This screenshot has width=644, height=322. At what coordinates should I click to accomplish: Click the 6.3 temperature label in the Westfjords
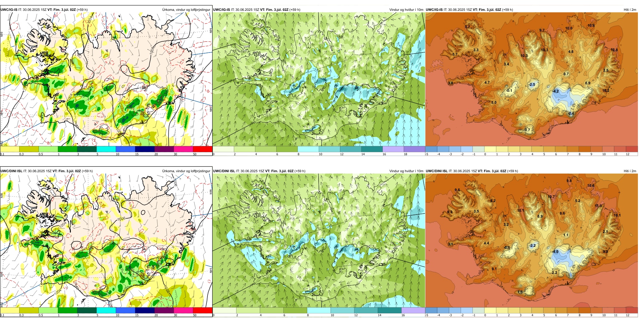(450, 212)
